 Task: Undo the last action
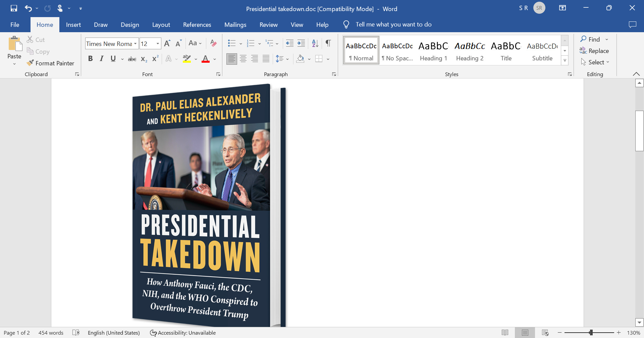(28, 8)
